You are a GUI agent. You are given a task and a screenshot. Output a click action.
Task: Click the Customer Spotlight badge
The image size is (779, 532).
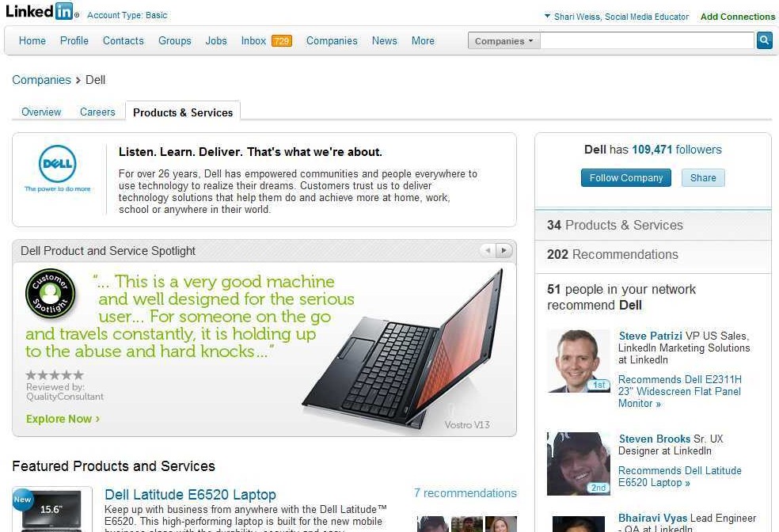[x=50, y=293]
